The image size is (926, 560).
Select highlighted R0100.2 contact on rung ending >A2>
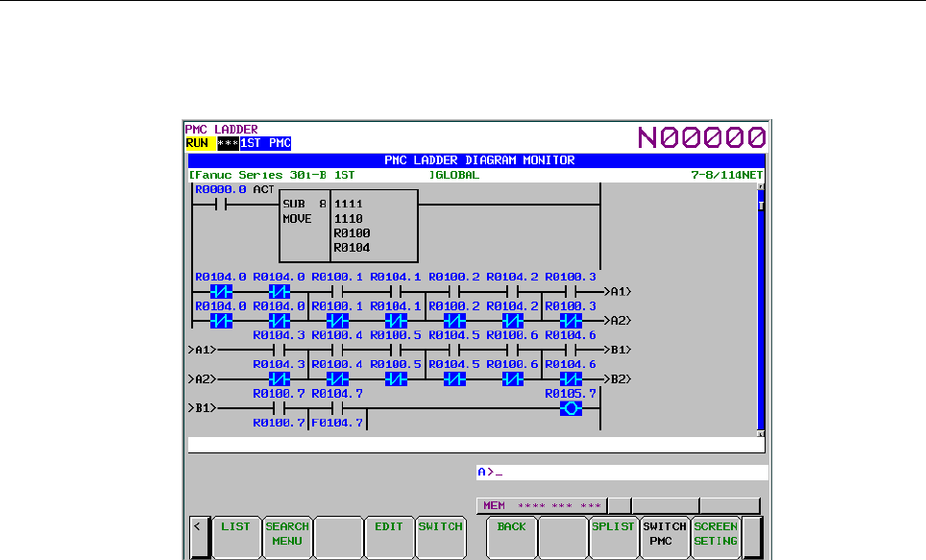pos(454,321)
